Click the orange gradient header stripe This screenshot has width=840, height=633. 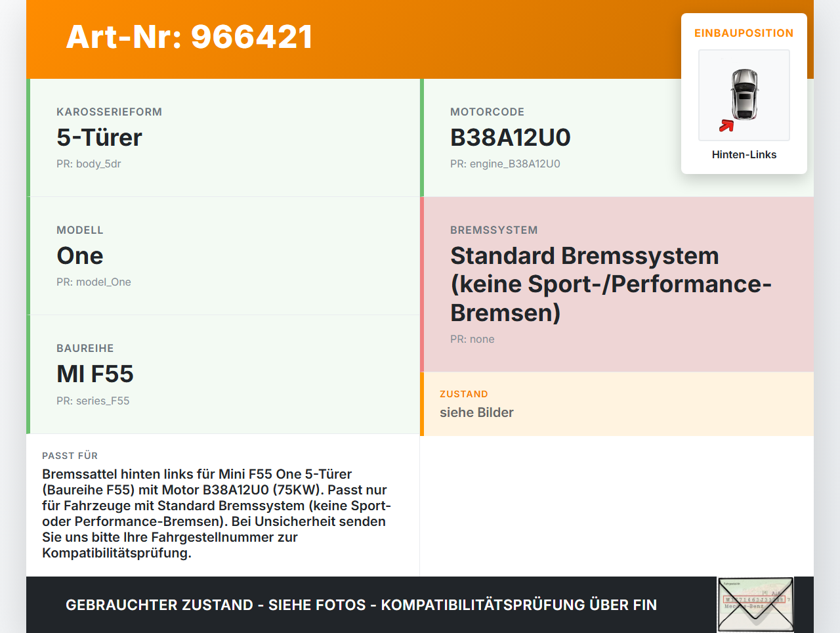point(420,37)
